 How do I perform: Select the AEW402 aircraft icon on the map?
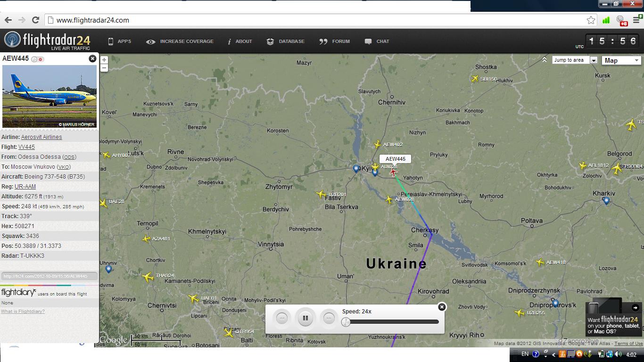[x=377, y=144]
